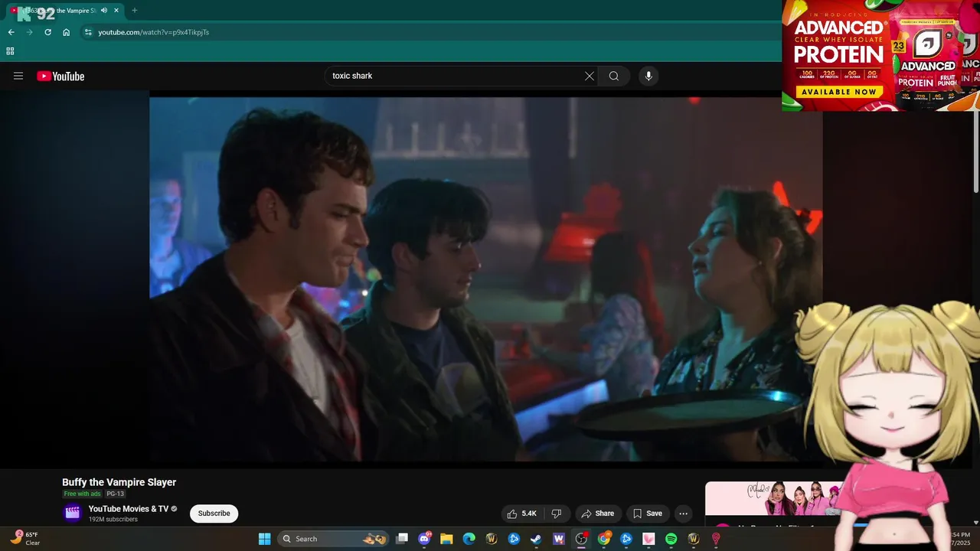This screenshot has width=980, height=551.
Task: Open the Advanced Protein advertisement banner
Action: click(x=880, y=55)
